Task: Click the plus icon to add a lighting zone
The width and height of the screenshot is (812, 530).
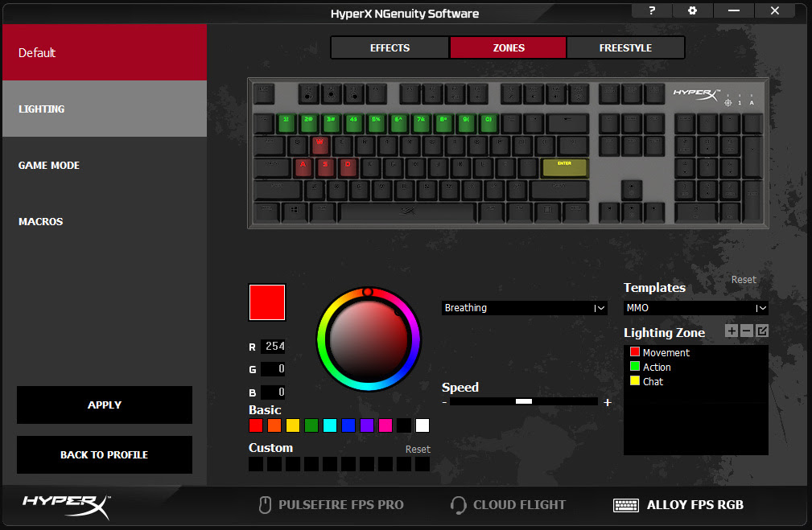Action: click(x=731, y=331)
